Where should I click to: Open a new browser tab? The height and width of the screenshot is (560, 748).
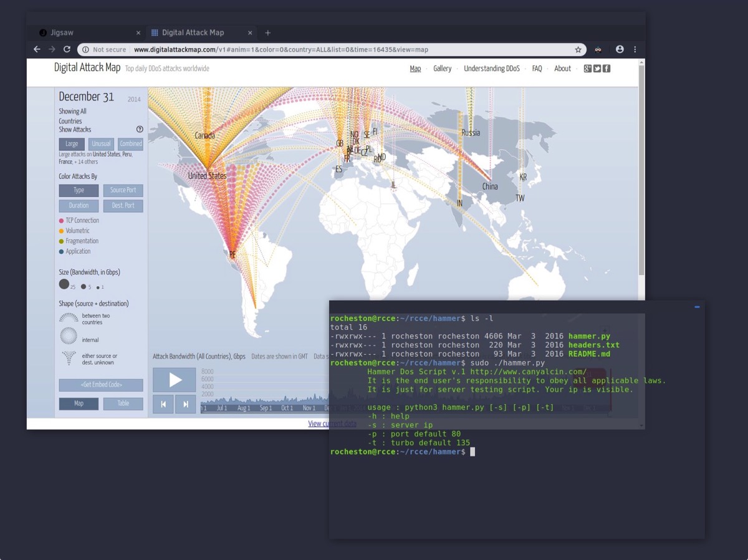point(267,32)
